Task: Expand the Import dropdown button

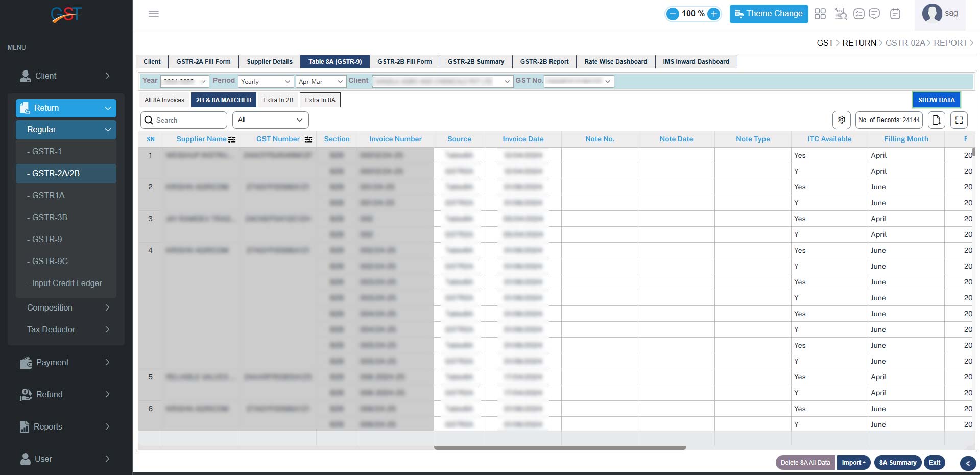Action: 853,463
